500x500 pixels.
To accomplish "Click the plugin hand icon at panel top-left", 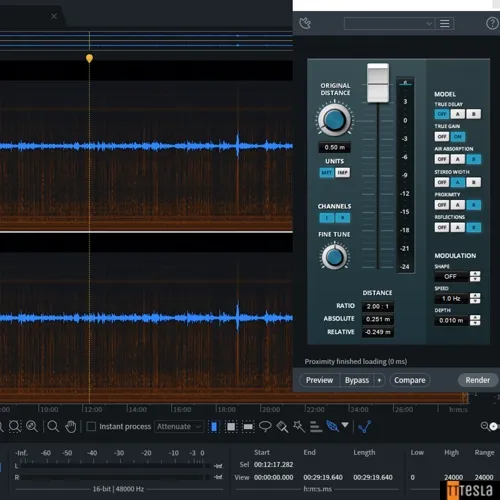I will click(305, 23).
